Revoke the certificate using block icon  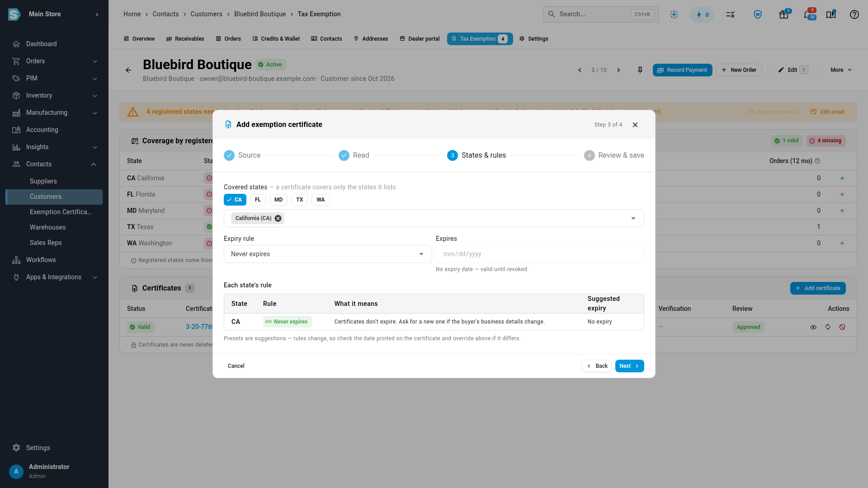(842, 327)
